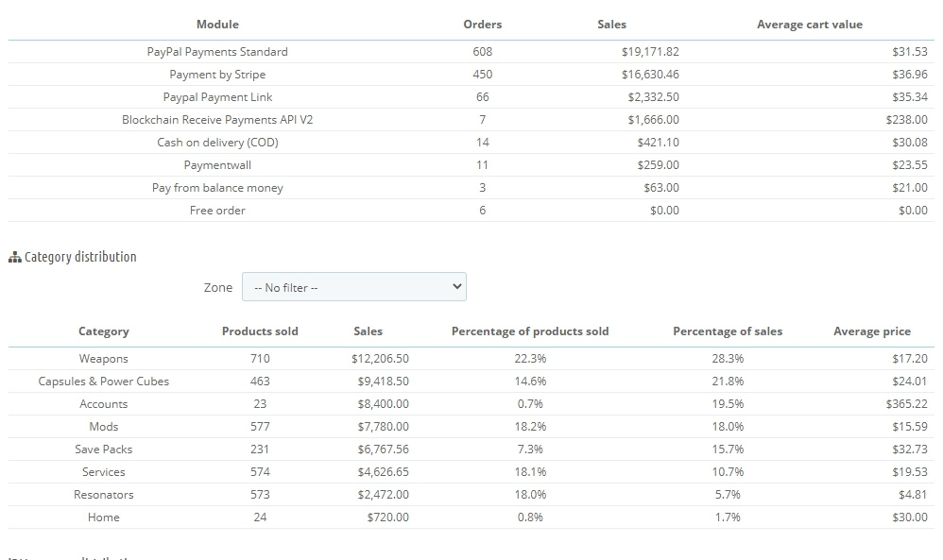Click the Products sold column header
This screenshot has height=560, width=943.
[260, 331]
